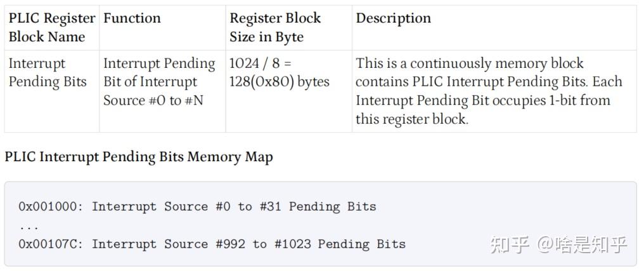
Task: Click the "PLIC Register Block Name" column header
Action: coord(51,27)
